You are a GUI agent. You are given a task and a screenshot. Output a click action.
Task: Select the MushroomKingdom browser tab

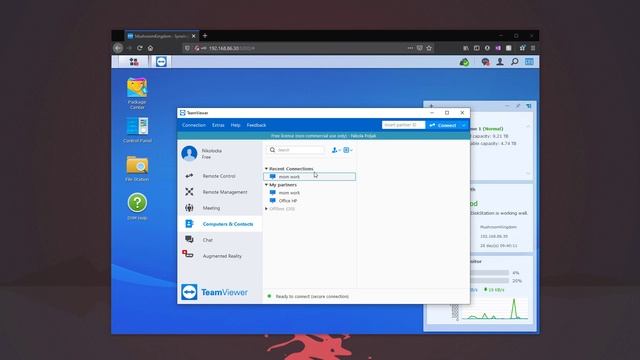click(x=162, y=36)
